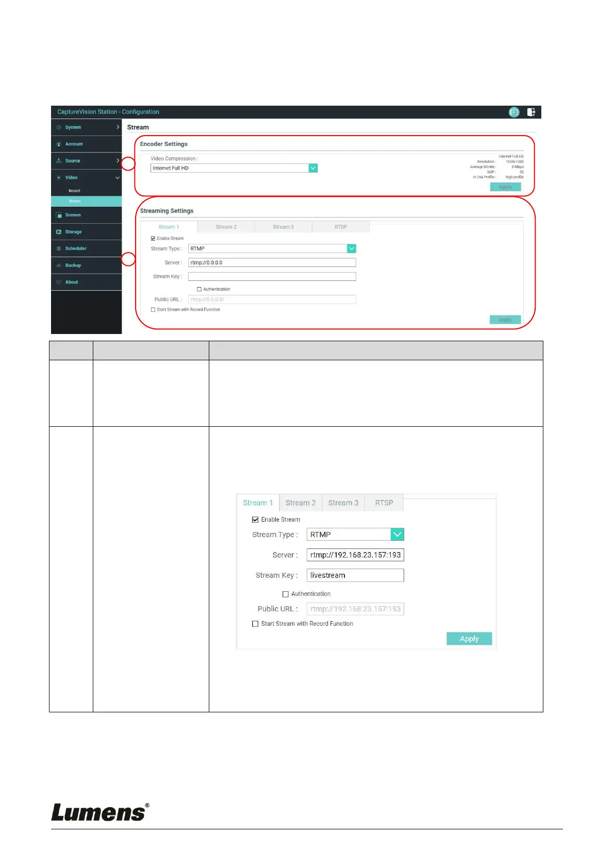Select Stream 1 tab in the upper configuration screenshot

point(169,227)
